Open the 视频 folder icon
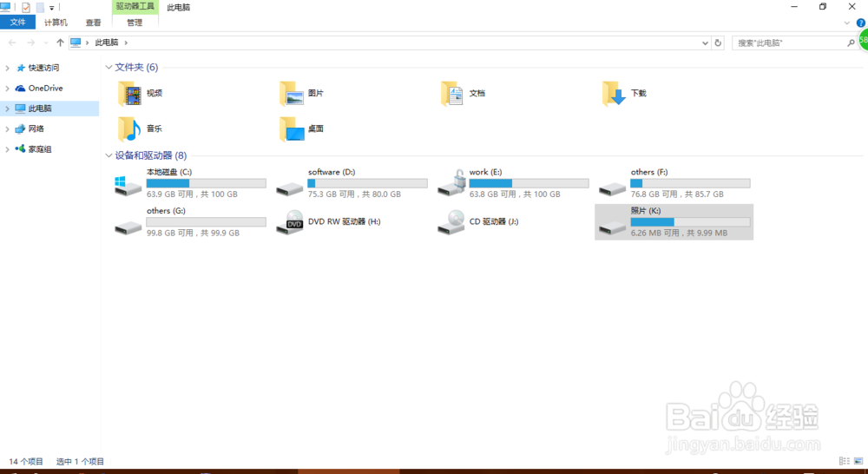The height and width of the screenshot is (474, 868). click(x=129, y=93)
